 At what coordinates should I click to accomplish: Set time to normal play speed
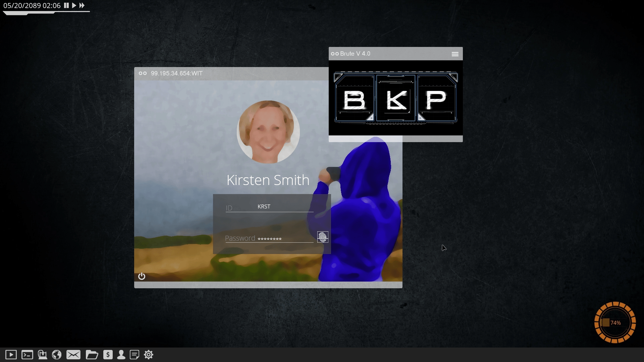74,5
